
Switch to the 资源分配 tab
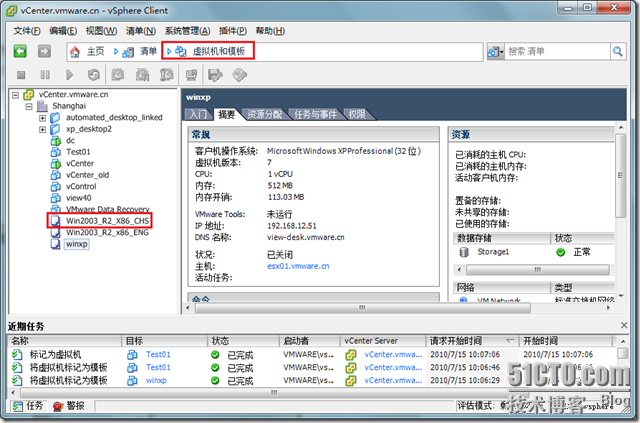click(x=264, y=114)
